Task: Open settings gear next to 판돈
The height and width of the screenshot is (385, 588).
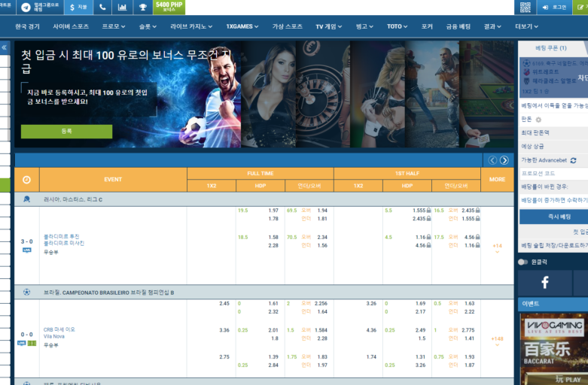Action: [538, 120]
